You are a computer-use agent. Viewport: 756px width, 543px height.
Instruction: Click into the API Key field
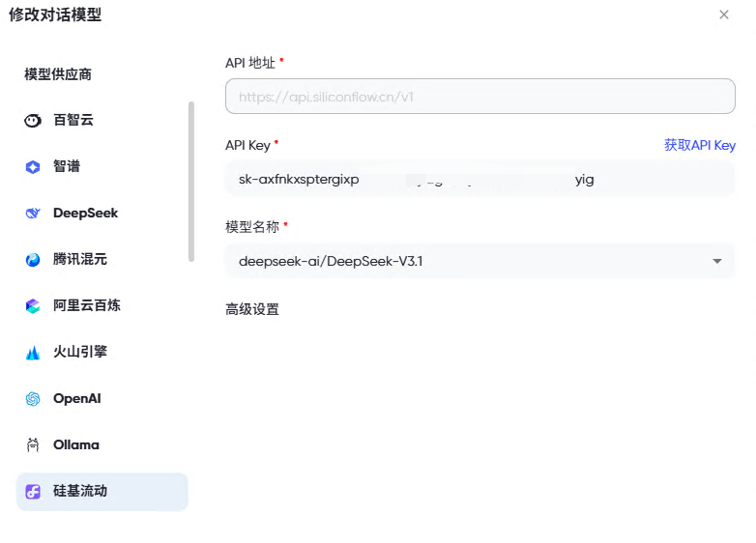coord(480,180)
